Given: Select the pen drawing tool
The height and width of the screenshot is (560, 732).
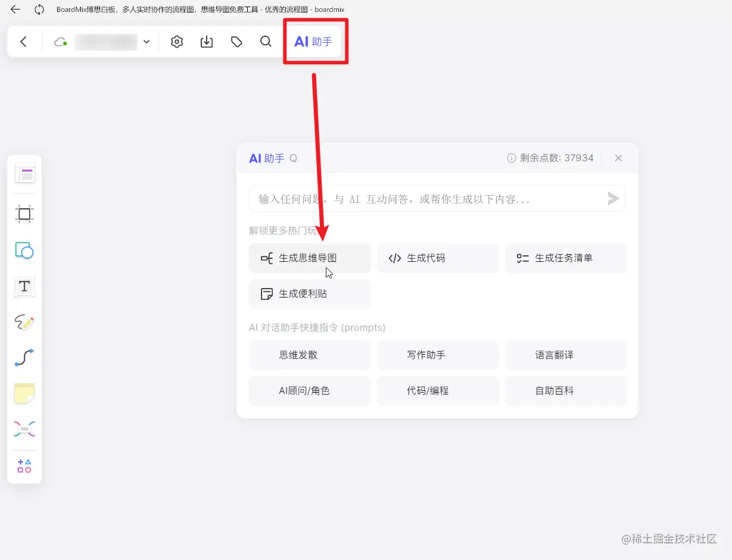Looking at the screenshot, I should click(24, 323).
